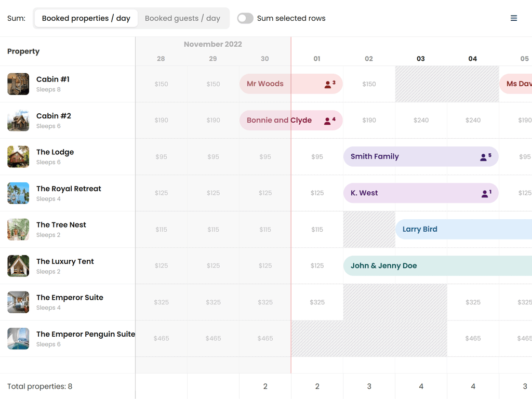Click The Lodge property image
Viewport: 532px width, 399px height.
tap(18, 157)
